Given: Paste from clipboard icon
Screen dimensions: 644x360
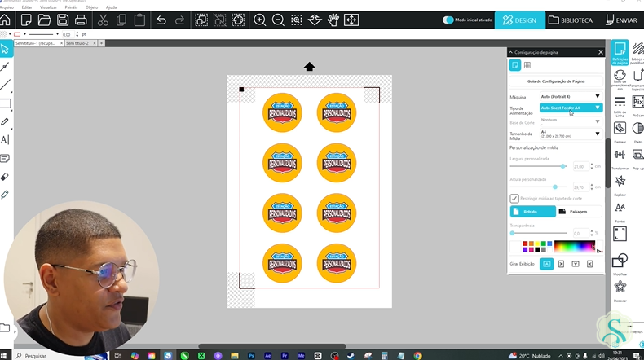Looking at the screenshot, I should point(139,20).
